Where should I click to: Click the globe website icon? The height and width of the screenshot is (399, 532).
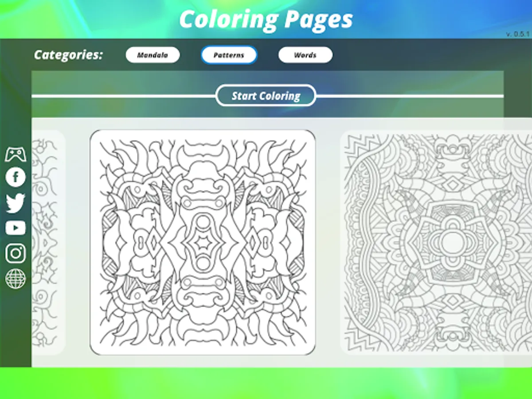click(16, 278)
